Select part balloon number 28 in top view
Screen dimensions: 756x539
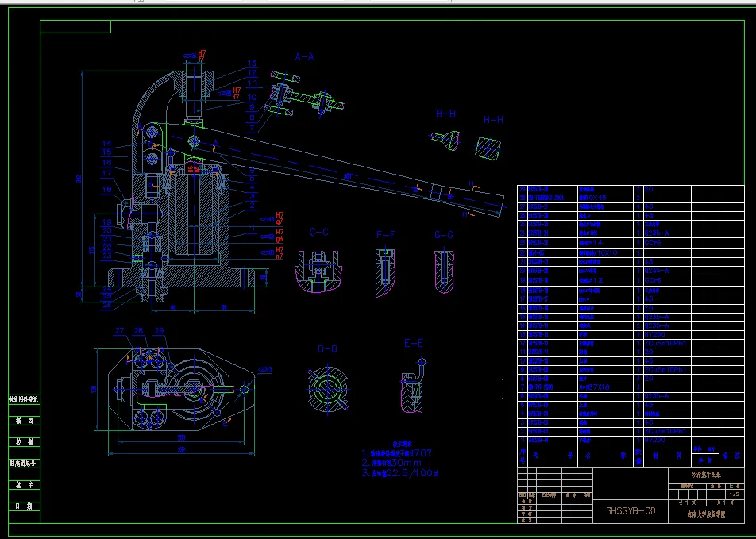pyautogui.click(x=139, y=331)
